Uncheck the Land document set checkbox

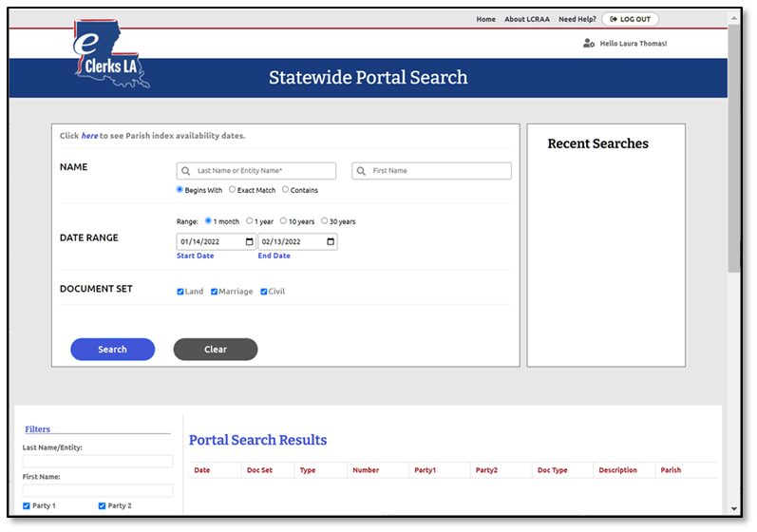180,292
